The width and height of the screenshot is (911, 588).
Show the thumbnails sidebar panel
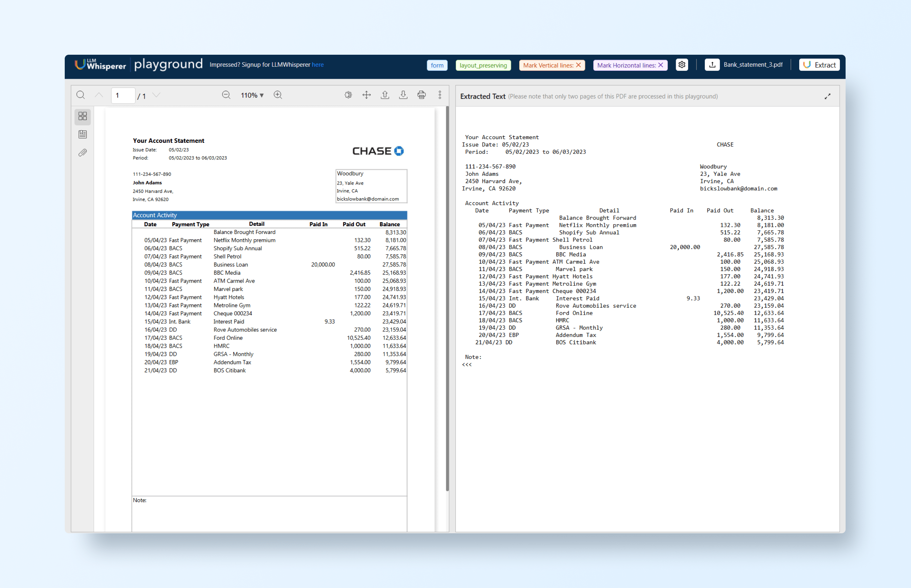click(82, 116)
